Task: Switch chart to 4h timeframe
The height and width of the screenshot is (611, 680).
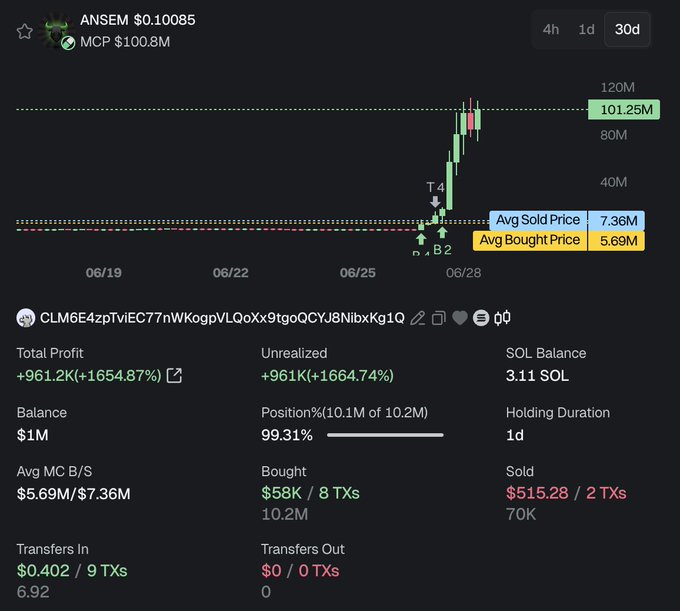Action: click(550, 29)
